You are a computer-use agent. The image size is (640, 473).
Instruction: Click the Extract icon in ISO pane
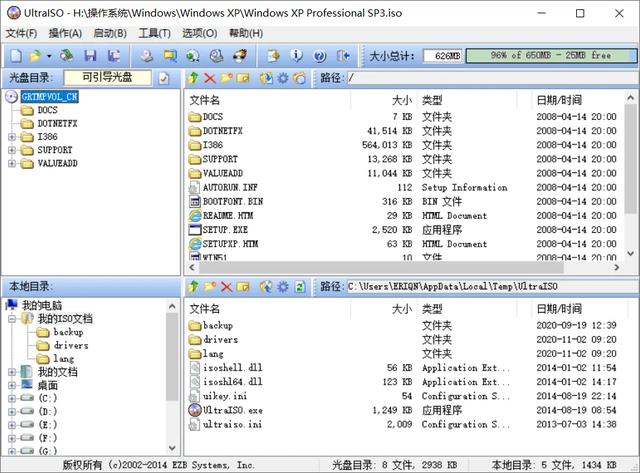point(266,78)
